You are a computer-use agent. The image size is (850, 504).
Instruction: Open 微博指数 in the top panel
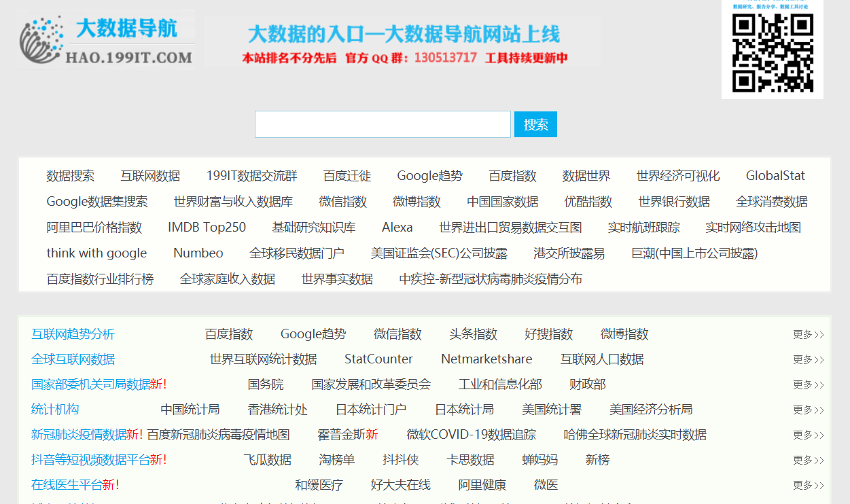pos(417,202)
